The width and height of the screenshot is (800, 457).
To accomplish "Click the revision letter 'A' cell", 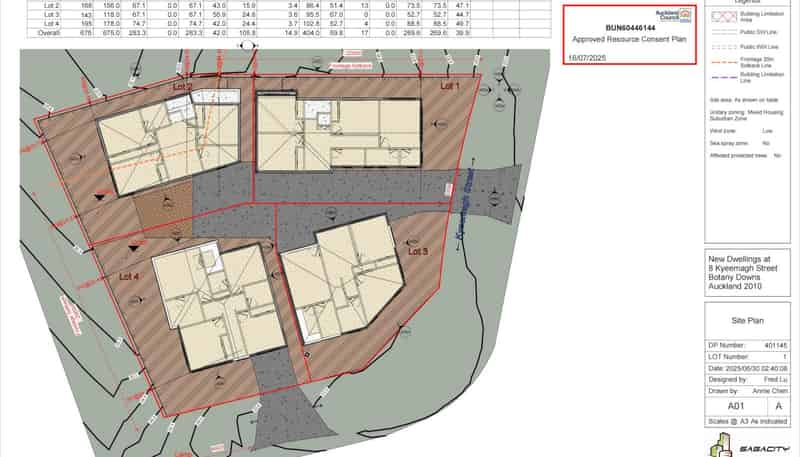I will [x=779, y=406].
